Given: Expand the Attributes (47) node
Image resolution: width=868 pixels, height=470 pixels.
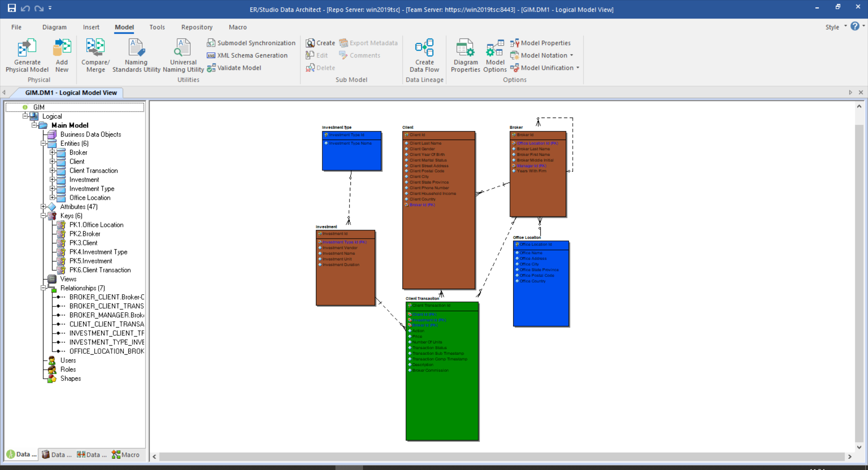Looking at the screenshot, I should 43,207.
